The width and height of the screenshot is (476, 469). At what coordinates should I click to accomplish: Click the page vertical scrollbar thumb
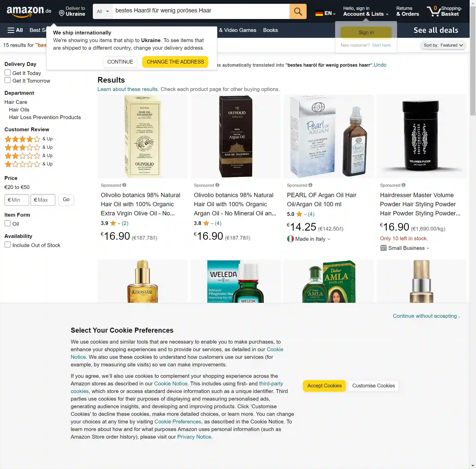point(473,61)
